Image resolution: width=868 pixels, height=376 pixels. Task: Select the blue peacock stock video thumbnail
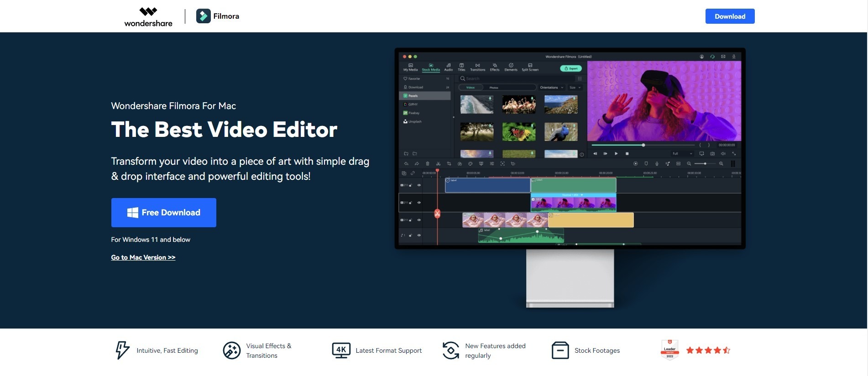(x=561, y=132)
